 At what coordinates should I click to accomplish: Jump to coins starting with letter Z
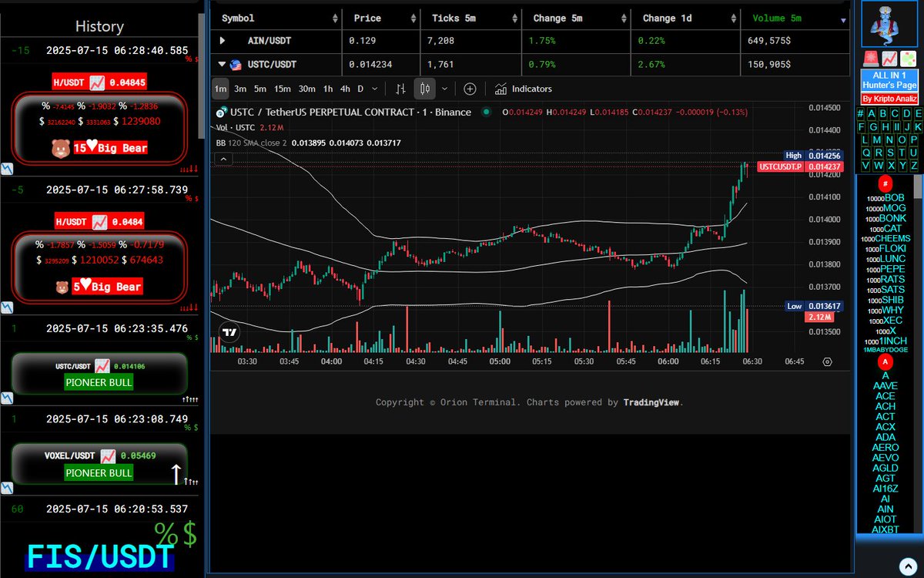[x=914, y=165]
